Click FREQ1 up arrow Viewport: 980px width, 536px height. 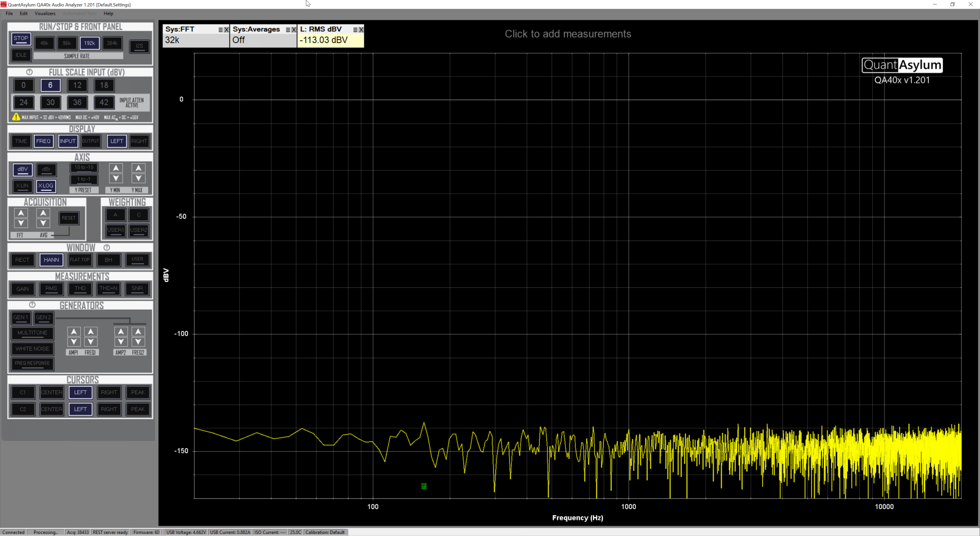(x=91, y=332)
